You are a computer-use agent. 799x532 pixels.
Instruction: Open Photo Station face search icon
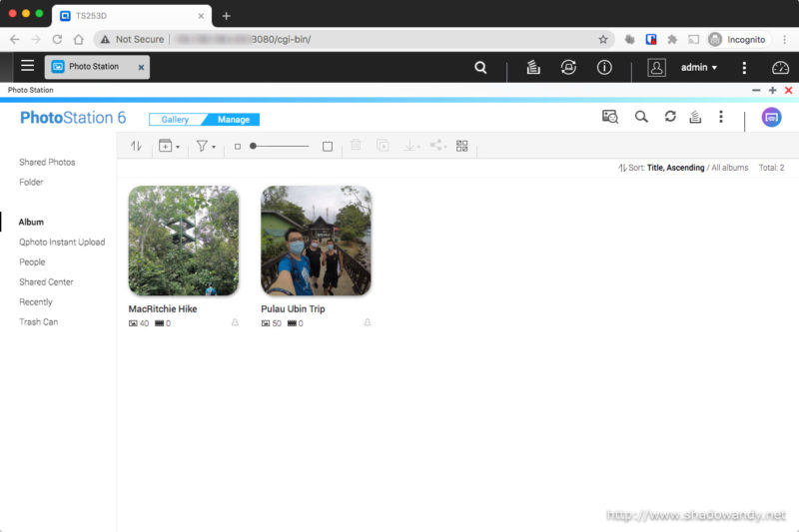(x=609, y=117)
